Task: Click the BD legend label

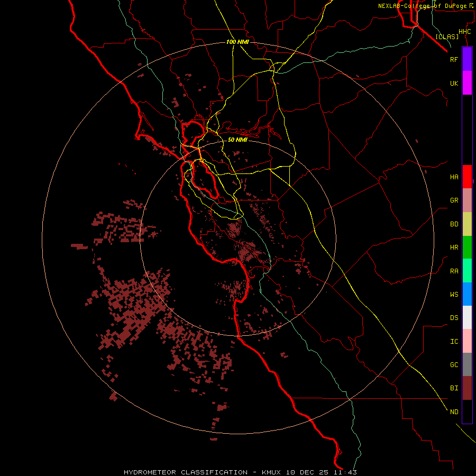Action: (x=454, y=224)
